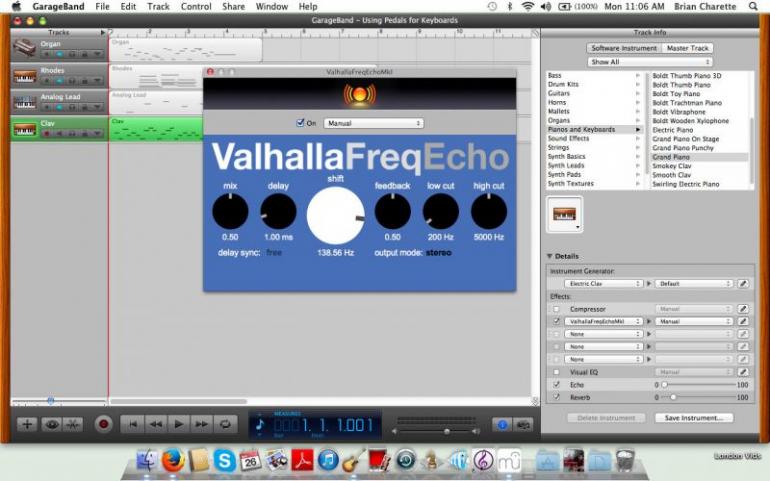Open the File menu
The width and height of the screenshot is (770, 481).
pyautogui.click(x=102, y=6)
